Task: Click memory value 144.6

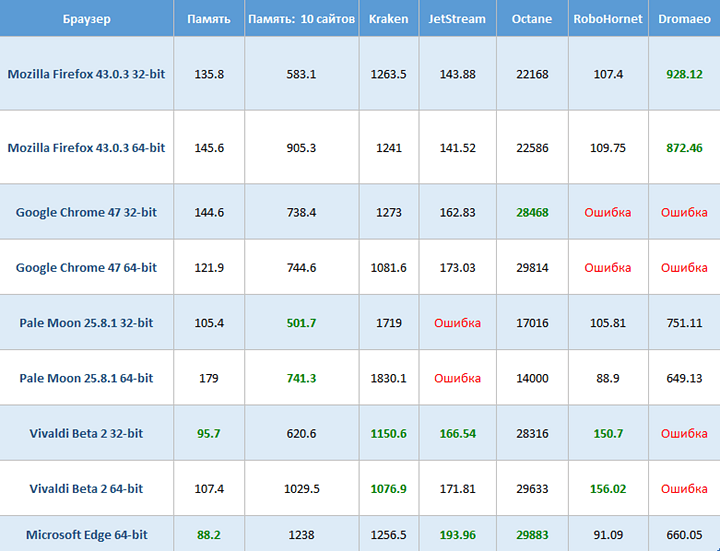Action: 209,213
